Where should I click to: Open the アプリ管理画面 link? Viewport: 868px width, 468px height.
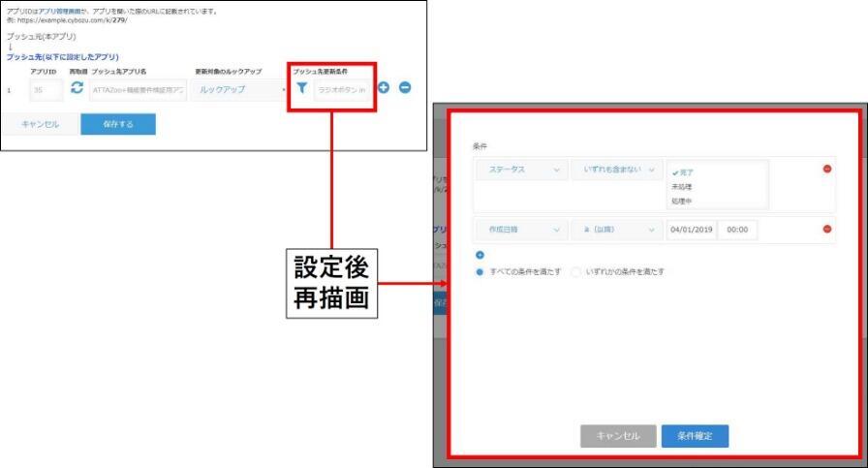coord(59,11)
